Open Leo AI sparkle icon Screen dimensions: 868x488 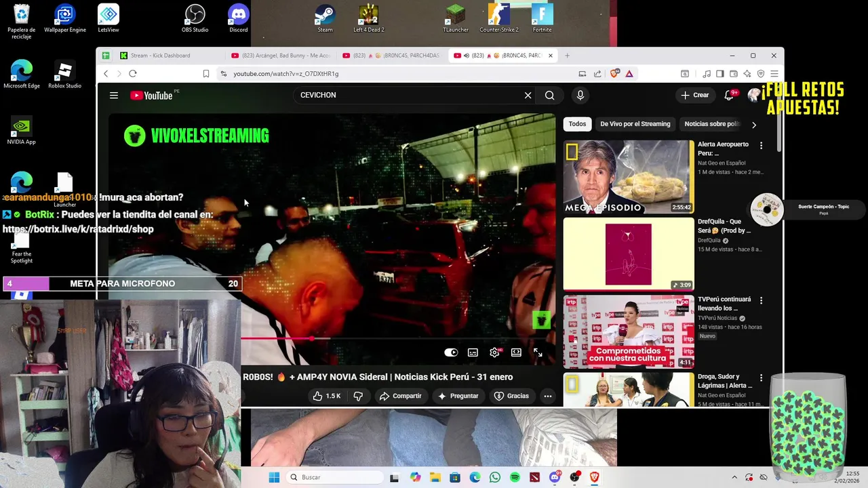(747, 74)
